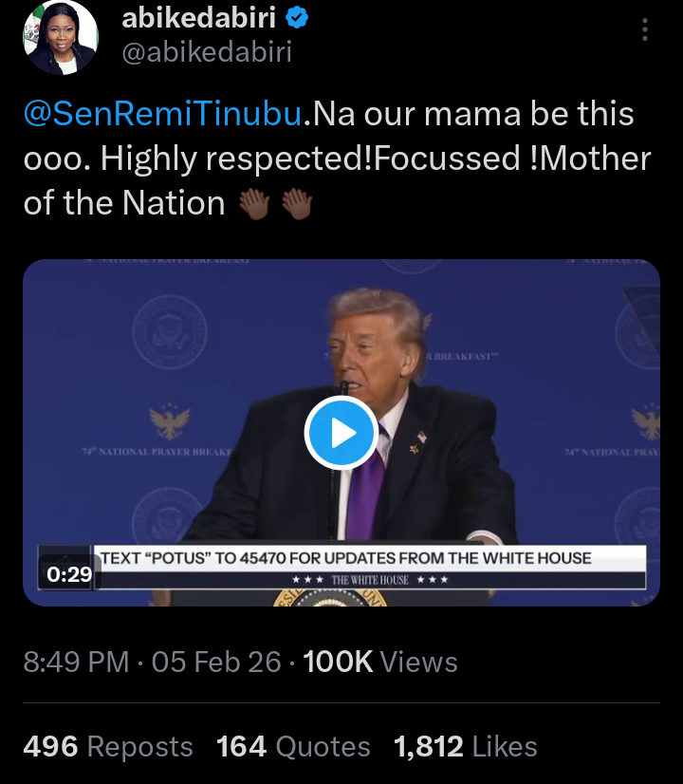View the 100K Views analytics
Viewport: 683px width, 784px height.
(380, 662)
